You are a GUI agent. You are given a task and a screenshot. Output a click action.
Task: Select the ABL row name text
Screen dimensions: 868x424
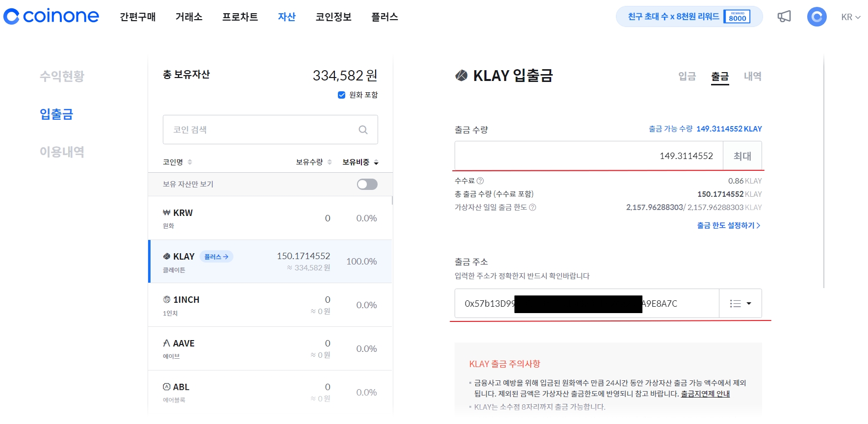[181, 387]
